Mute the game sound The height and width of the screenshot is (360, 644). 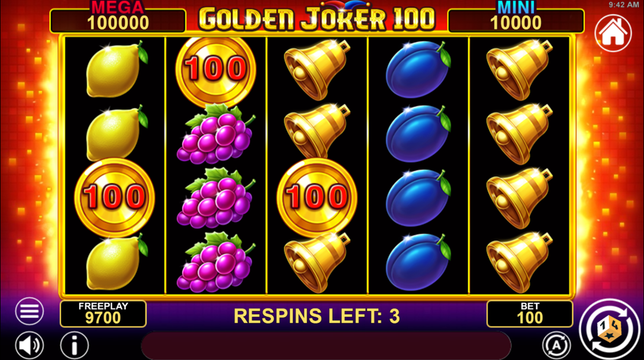pyautogui.click(x=29, y=345)
